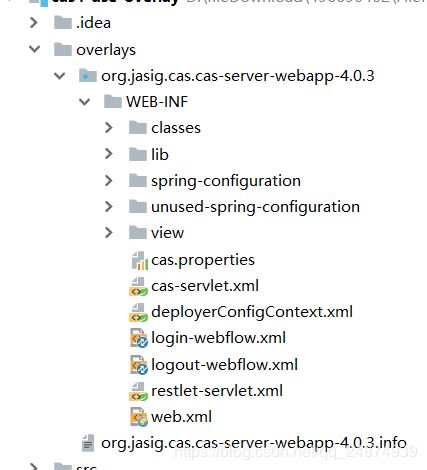Select the unused-spring-configuration folder

click(x=255, y=207)
